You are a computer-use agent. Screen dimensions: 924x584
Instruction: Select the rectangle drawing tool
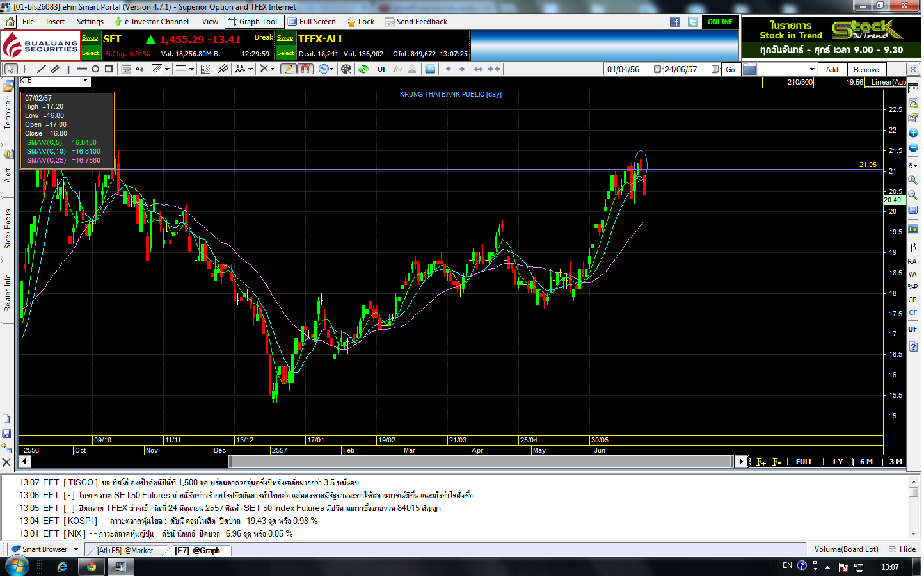pyautogui.click(x=109, y=69)
